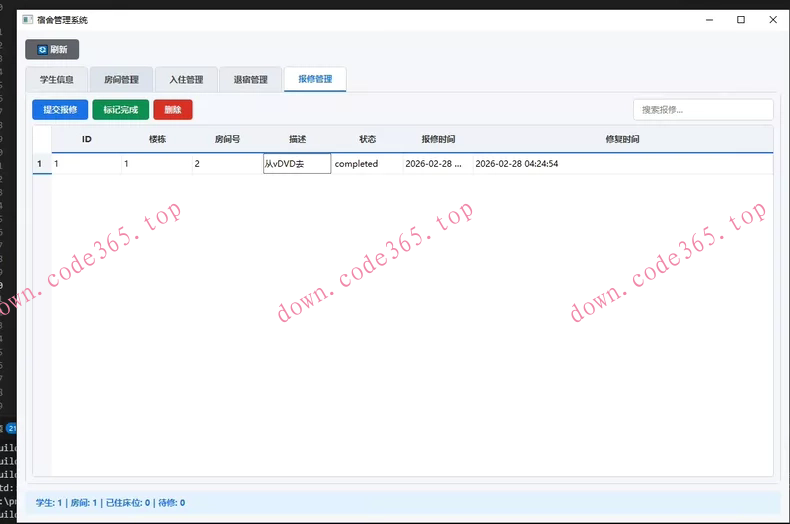Click the description cell 从vDVD去
Screen dimensions: 790x524
tap(297, 164)
